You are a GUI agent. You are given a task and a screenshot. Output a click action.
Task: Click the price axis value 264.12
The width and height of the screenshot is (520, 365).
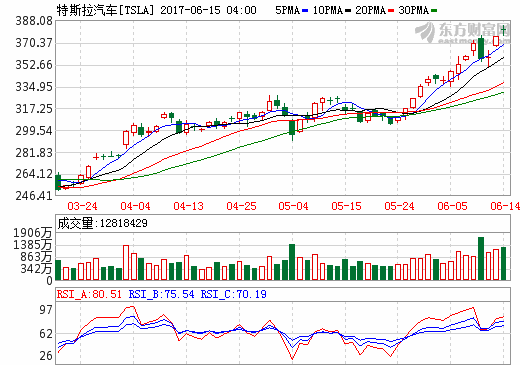(x=34, y=174)
